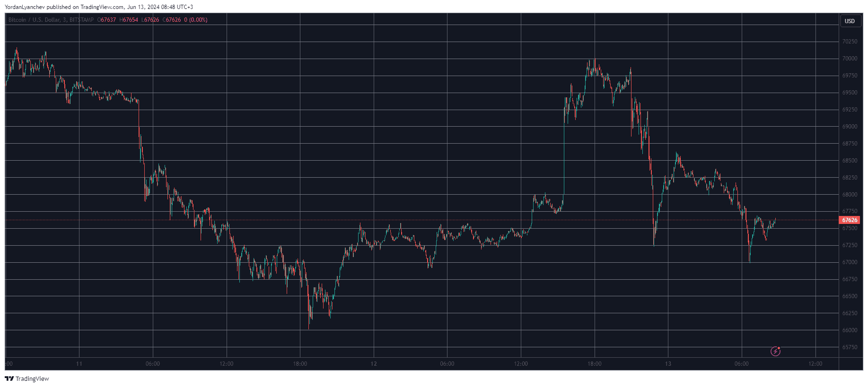Click the 0 (0.00%) change value
The width and height of the screenshot is (868, 387).
point(196,20)
